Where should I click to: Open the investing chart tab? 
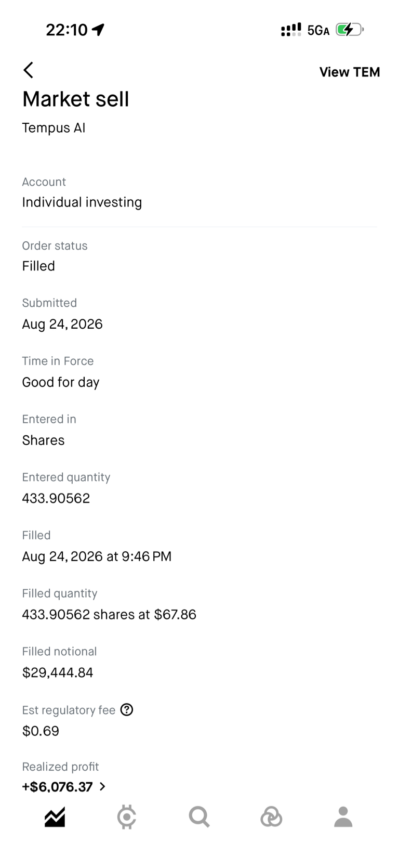pos(55,817)
